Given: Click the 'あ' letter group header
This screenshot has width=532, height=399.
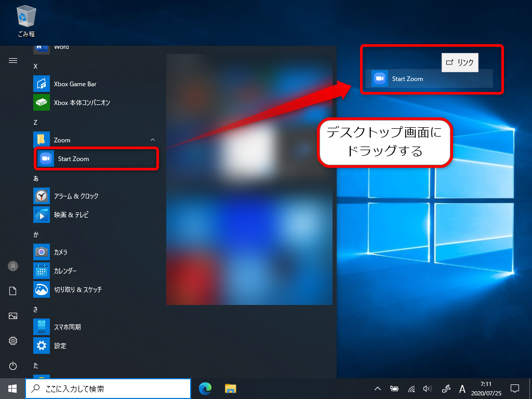Looking at the screenshot, I should pos(36,179).
